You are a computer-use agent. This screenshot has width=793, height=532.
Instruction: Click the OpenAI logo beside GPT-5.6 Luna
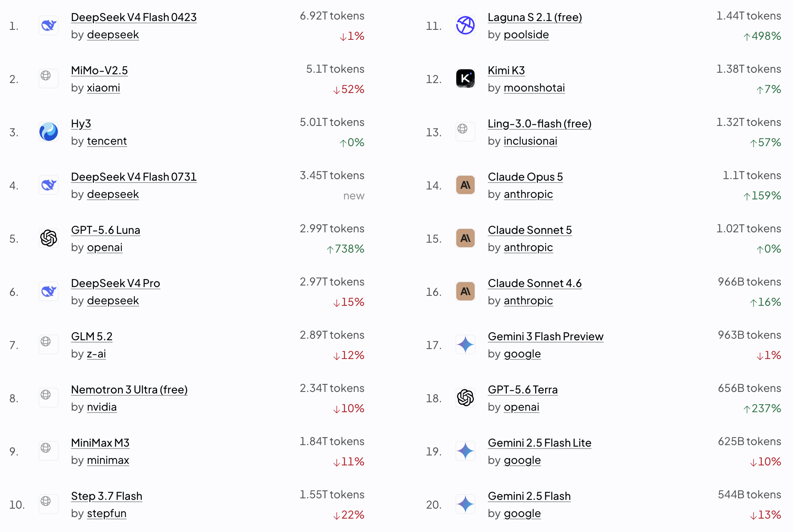click(49, 238)
